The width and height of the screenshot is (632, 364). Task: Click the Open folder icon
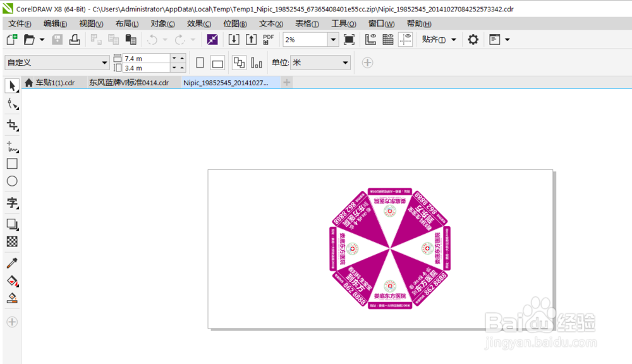30,40
